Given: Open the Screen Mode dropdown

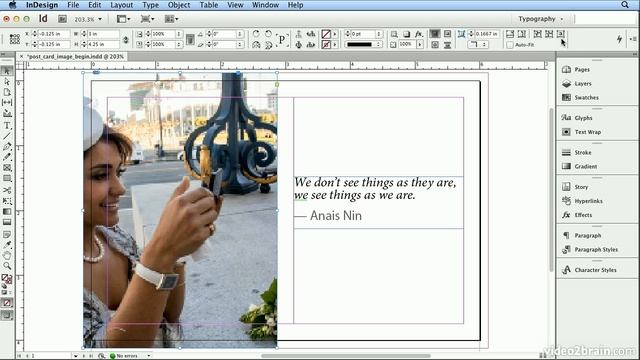Looking at the screenshot, I should click(147, 19).
